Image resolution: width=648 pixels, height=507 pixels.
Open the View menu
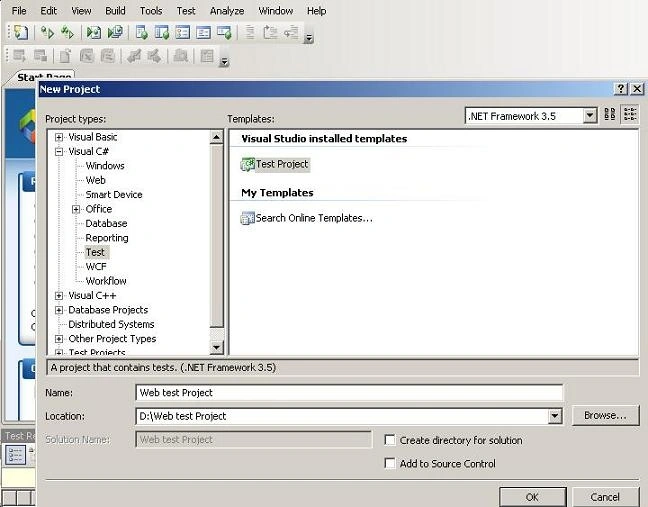[x=81, y=11]
